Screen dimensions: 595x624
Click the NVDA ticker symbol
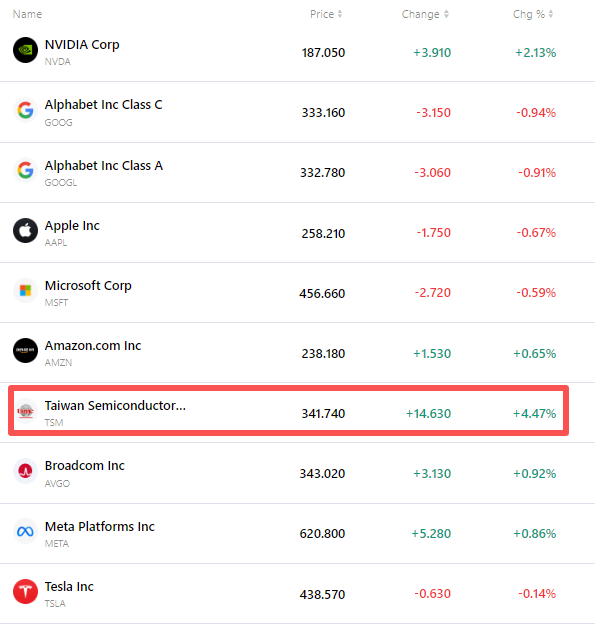pyautogui.click(x=58, y=62)
